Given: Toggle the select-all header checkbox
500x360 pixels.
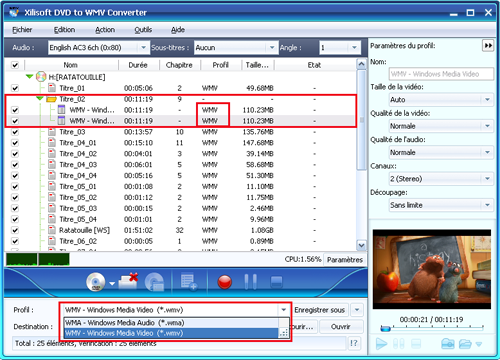Looking at the screenshot, I should coord(15,65).
